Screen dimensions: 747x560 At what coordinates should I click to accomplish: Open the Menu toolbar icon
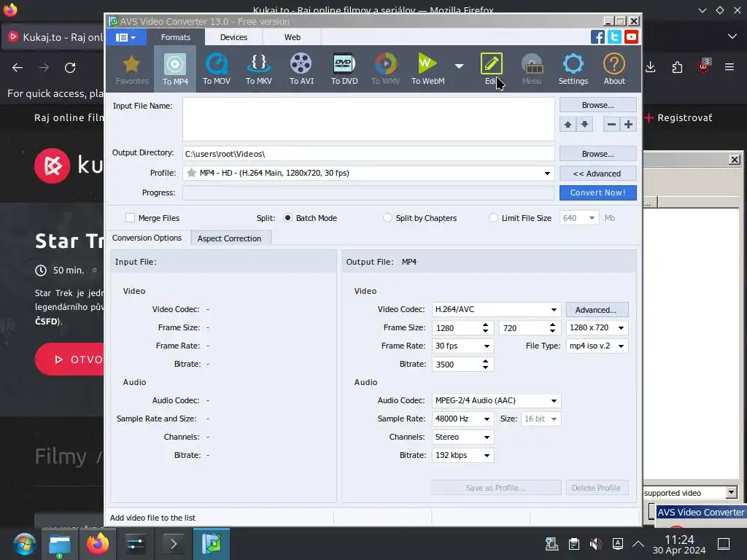pos(532,69)
